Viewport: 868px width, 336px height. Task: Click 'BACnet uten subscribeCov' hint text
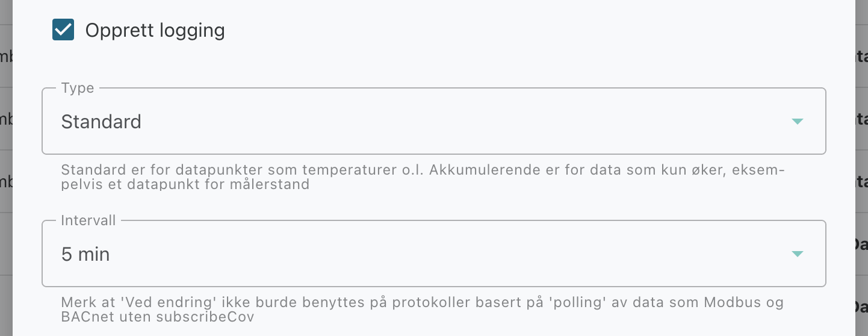coord(157,317)
